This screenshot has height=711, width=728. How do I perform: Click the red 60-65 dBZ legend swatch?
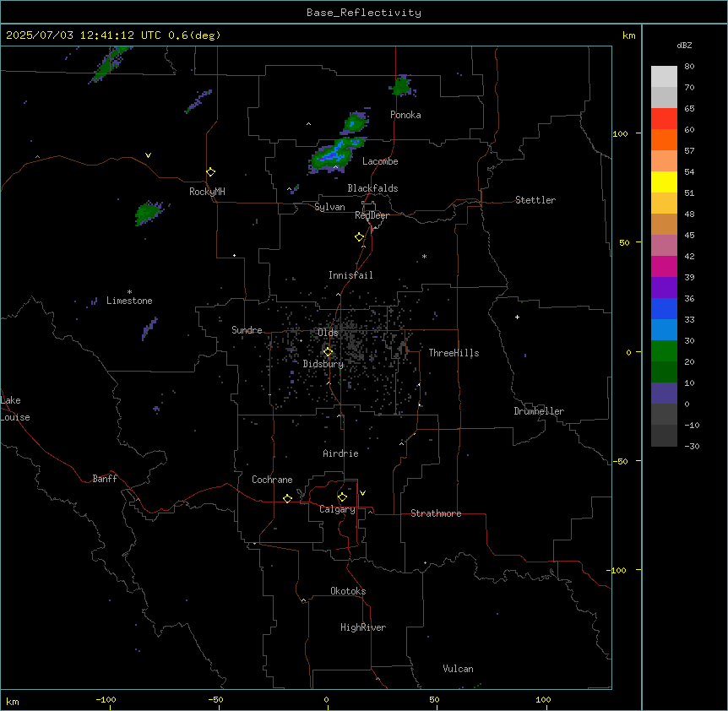point(664,118)
